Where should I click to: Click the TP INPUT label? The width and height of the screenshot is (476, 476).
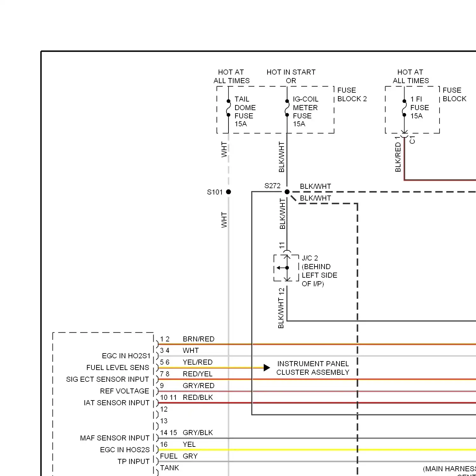[x=133, y=462]
